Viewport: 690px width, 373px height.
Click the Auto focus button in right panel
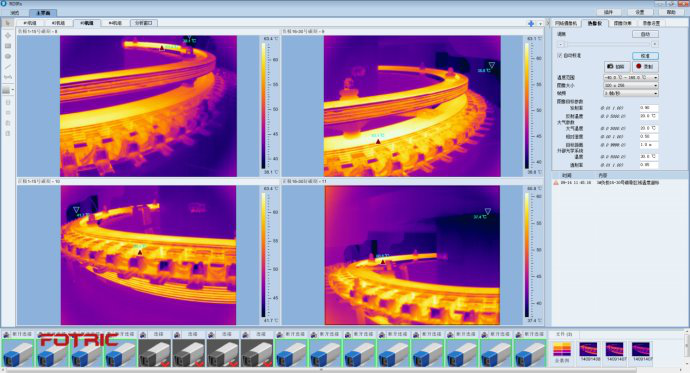[x=645, y=34]
